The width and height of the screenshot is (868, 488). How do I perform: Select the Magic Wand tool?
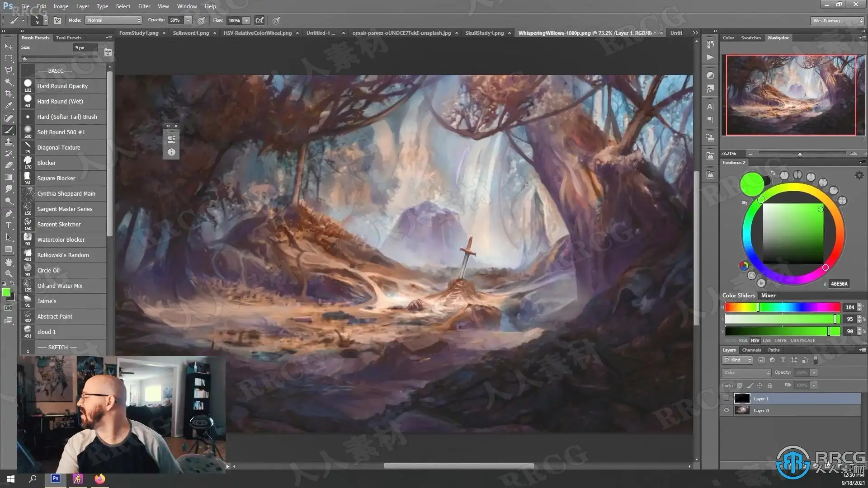[x=9, y=82]
